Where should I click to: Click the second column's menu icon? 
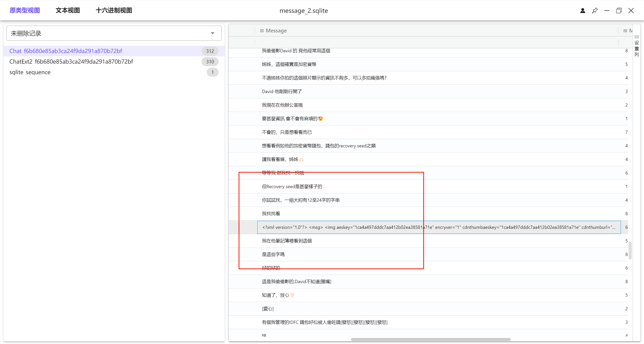tap(625, 31)
